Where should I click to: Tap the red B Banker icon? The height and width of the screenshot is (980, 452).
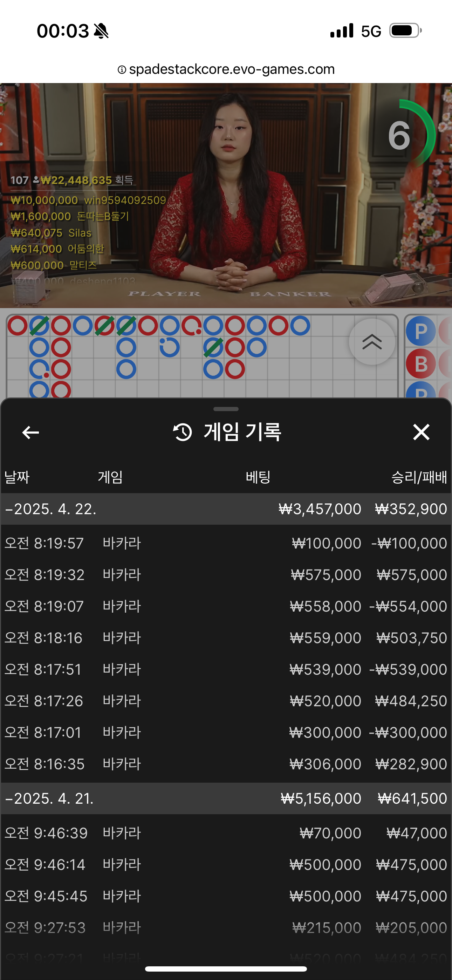tap(420, 364)
